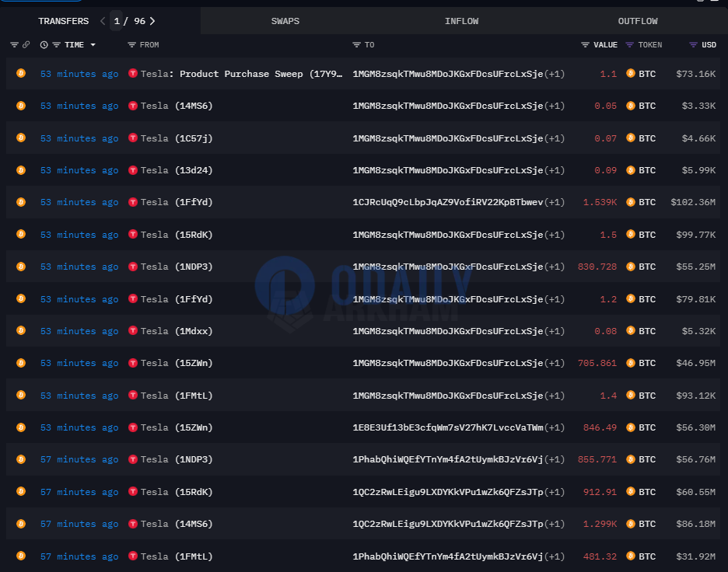Open time link of 0.08 BTC transfer
Image resolution: width=728 pixels, height=572 pixels.
point(79,331)
